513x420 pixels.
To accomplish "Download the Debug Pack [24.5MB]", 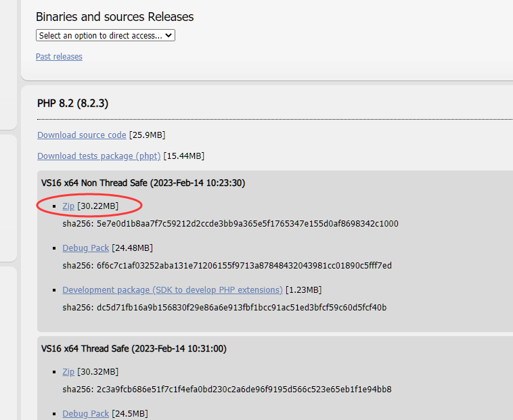I will coord(86,413).
